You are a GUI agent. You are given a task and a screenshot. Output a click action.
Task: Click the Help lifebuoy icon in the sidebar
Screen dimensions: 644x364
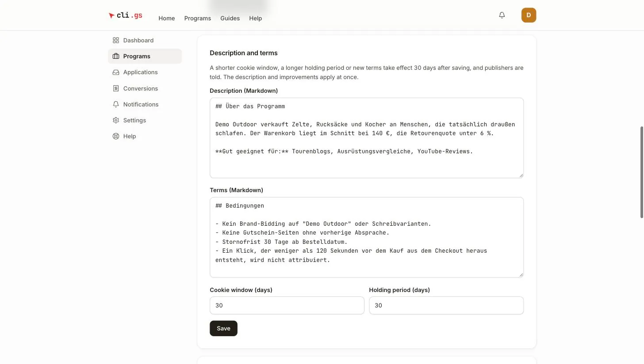point(116,136)
